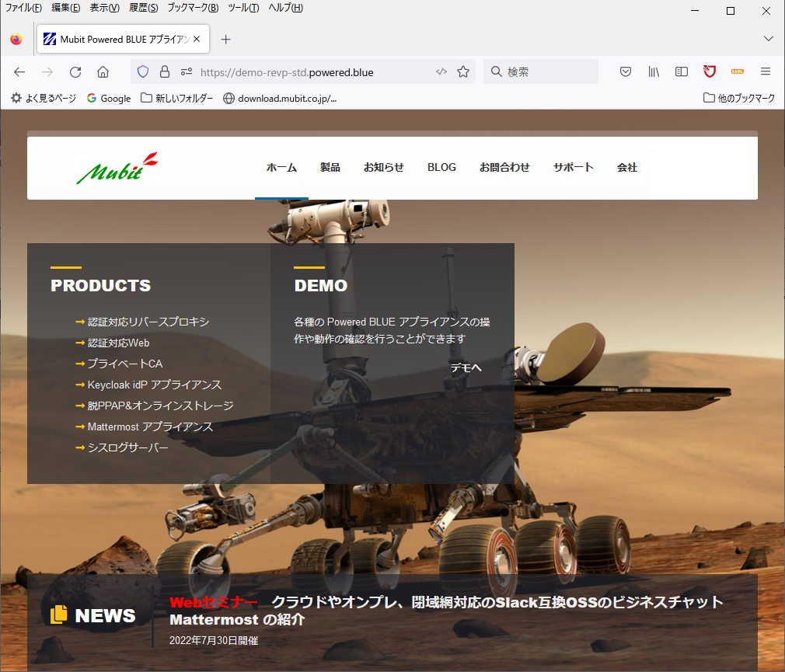Minimize the Firefox window
The image size is (785, 672).
694,11
